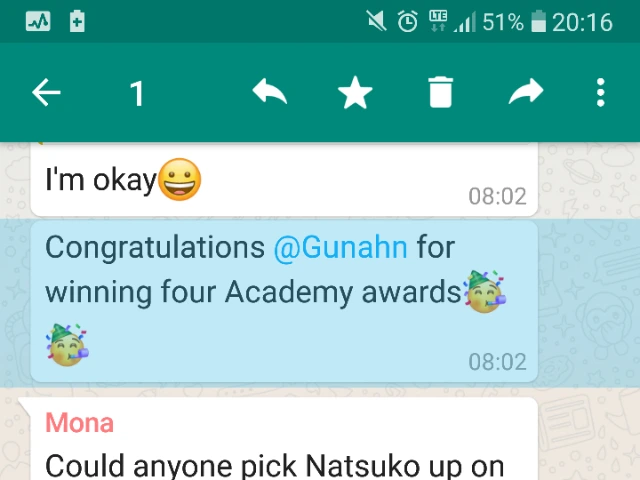The height and width of the screenshot is (480, 640).
Task: Tap the party face emoji on last line
Action: point(67,345)
